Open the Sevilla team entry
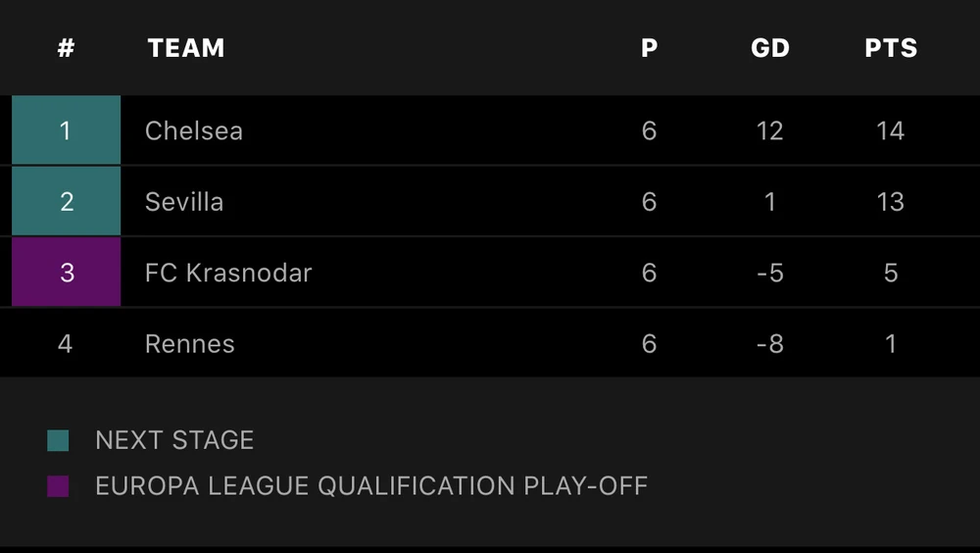980x553 pixels. point(184,202)
